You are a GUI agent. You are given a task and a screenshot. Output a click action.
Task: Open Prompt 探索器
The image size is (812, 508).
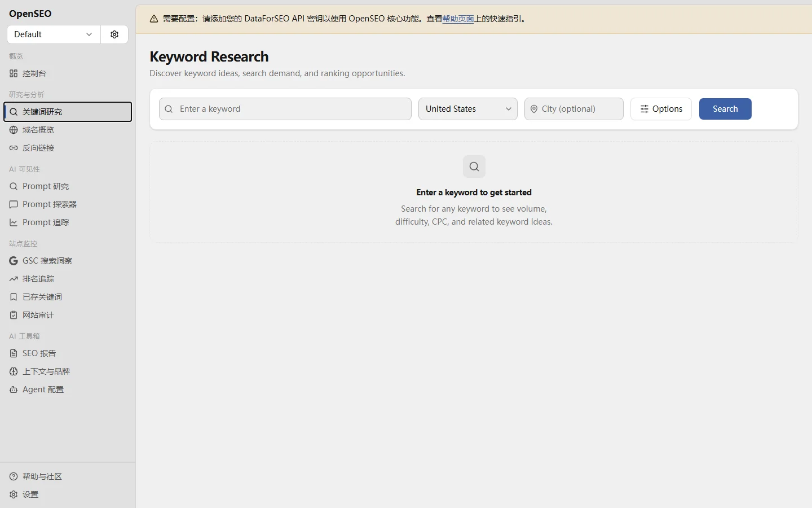[x=68, y=204]
